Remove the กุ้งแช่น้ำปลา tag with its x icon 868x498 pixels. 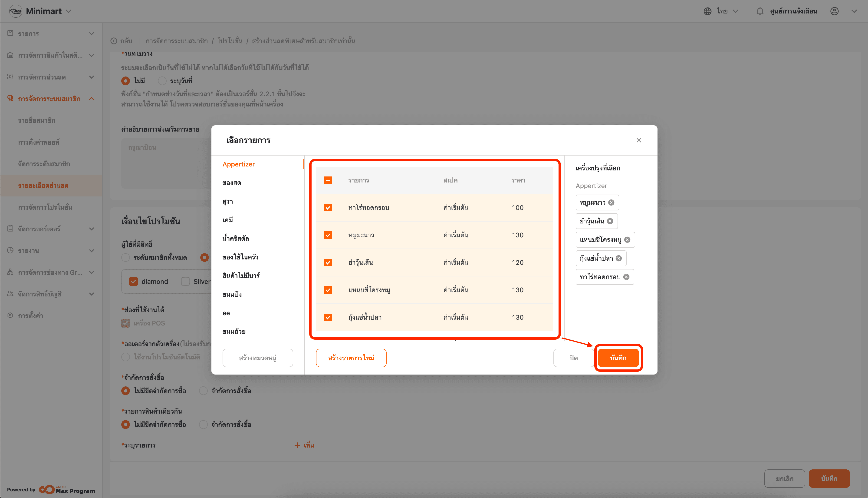(x=618, y=258)
